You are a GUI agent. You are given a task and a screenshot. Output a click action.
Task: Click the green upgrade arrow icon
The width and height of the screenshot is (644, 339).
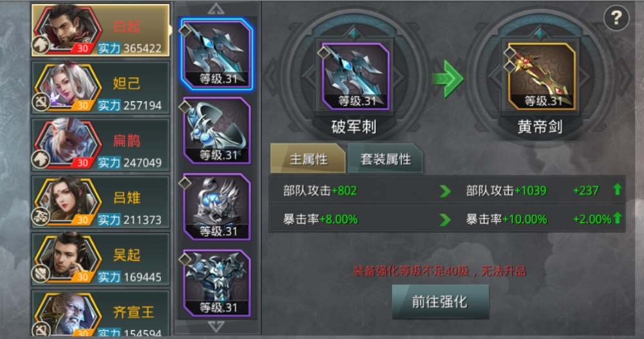pos(448,78)
